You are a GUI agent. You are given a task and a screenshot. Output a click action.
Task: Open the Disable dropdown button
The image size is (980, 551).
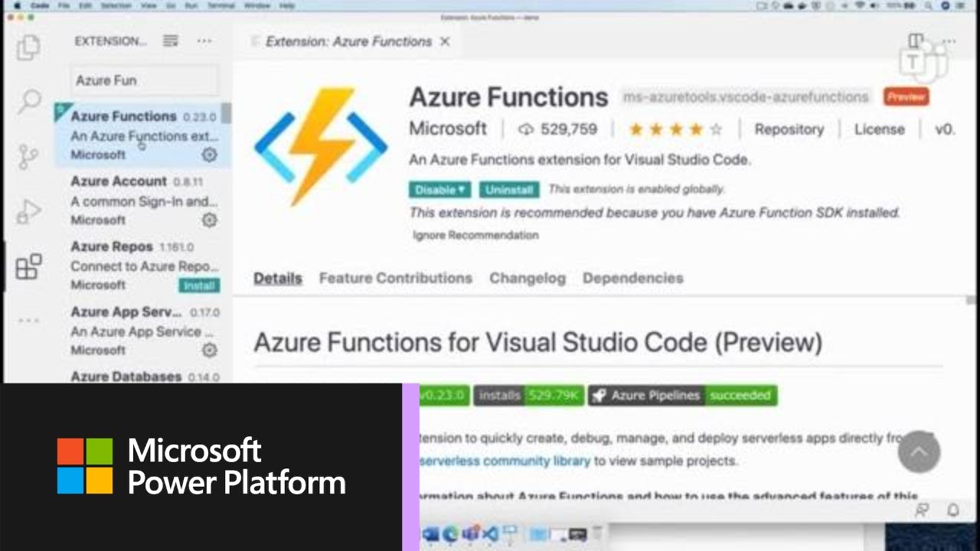coord(439,189)
